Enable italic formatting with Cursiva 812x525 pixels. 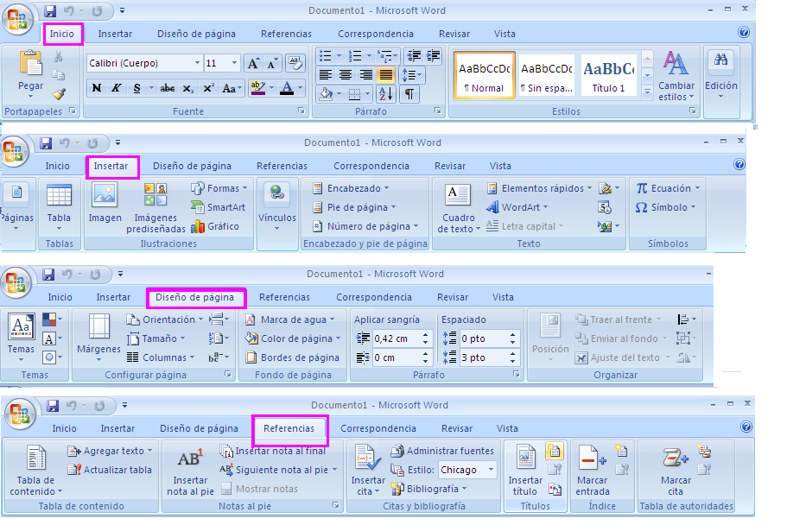(x=116, y=88)
